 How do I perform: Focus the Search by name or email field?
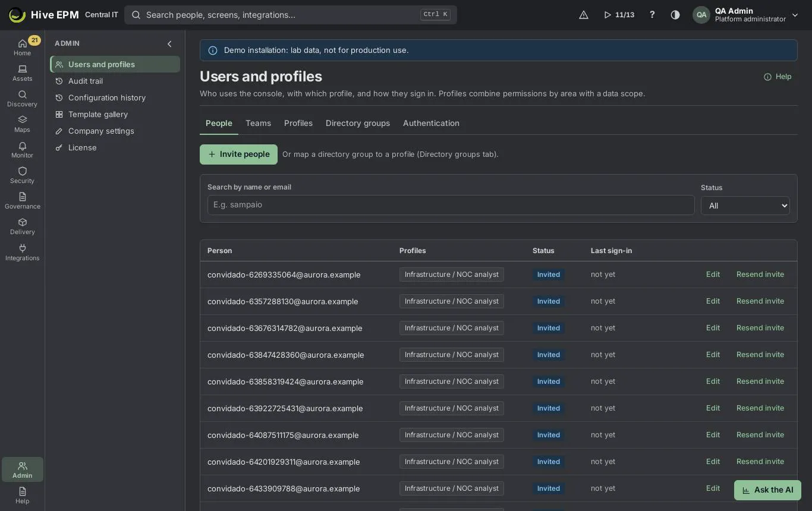[451, 205]
